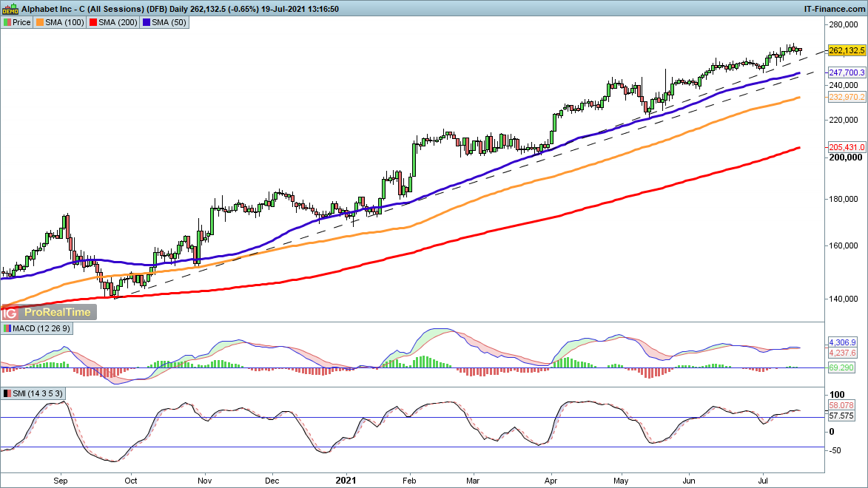The height and width of the screenshot is (488, 868).
Task: Click the SMI 100 axis label
Action: 837,395
